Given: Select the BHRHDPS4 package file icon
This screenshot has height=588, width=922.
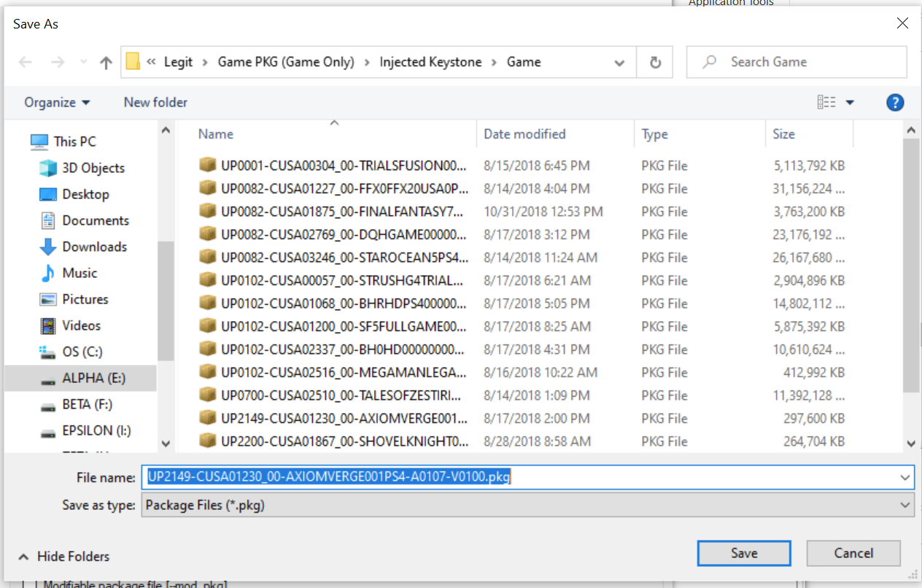Looking at the screenshot, I should [x=208, y=303].
